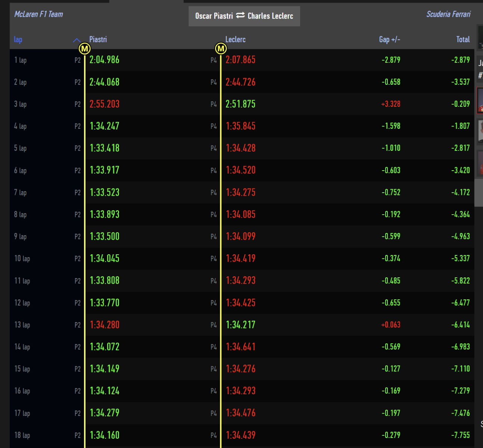
Task: Click the 10 lap row label
Action: click(22, 259)
